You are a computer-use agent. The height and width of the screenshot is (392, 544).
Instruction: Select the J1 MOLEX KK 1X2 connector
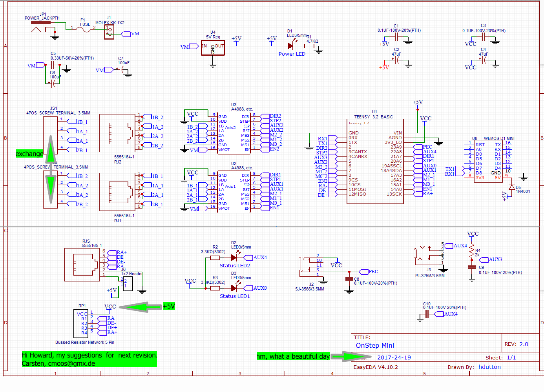pos(109,32)
